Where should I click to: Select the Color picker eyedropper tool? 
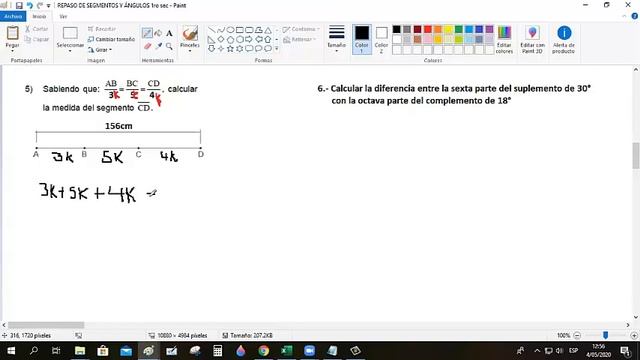pyautogui.click(x=158, y=46)
